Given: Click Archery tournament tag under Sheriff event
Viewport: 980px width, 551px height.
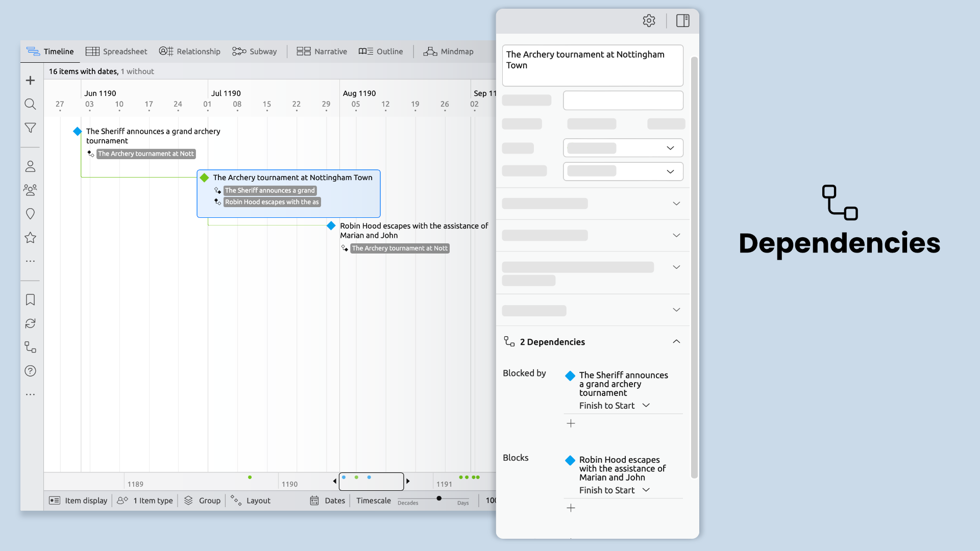Looking at the screenshot, I should click(x=146, y=154).
